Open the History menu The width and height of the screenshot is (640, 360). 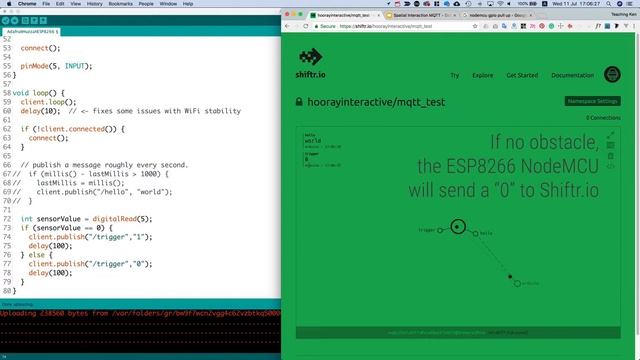click(x=94, y=4)
